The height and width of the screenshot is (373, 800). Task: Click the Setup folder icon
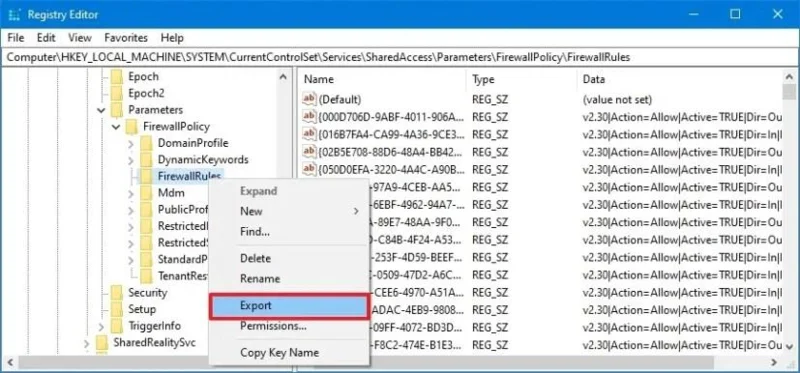tap(117, 309)
